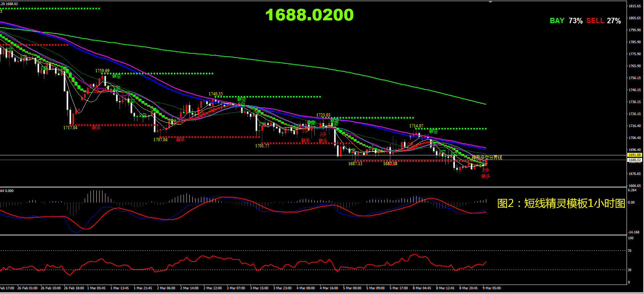Click the 做多 signal right of 1707.04

(x=181, y=139)
